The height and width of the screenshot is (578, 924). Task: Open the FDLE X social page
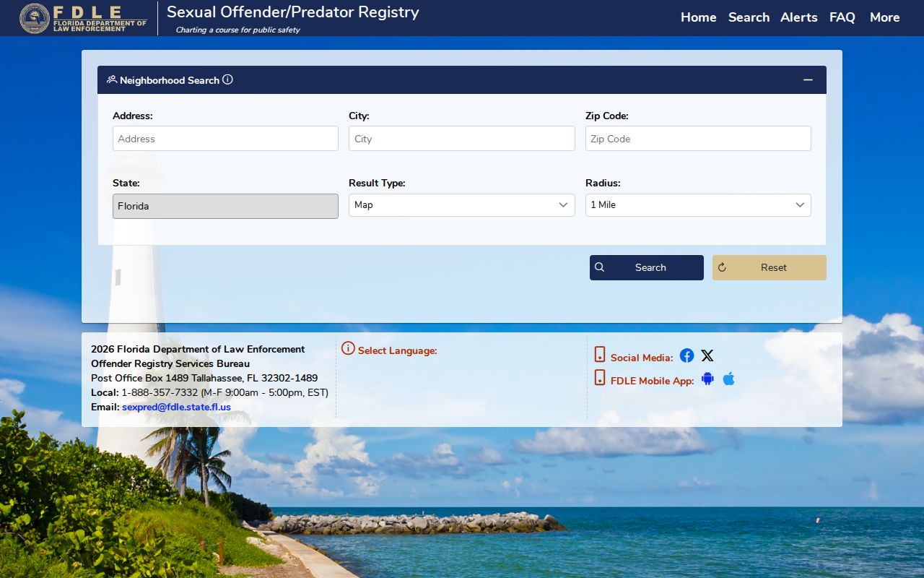(x=707, y=355)
